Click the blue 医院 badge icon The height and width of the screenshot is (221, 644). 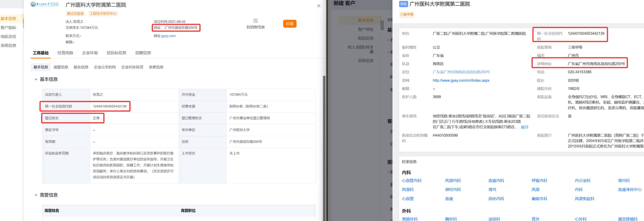(x=404, y=4)
